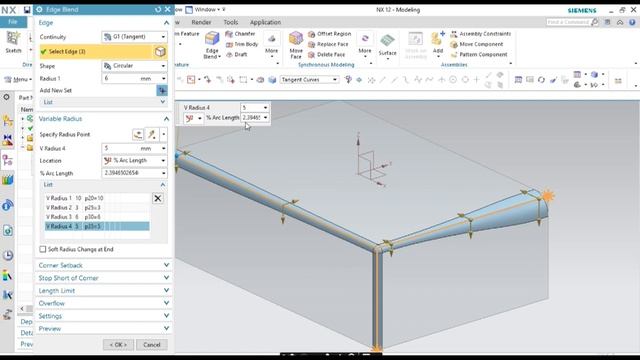
Task: Click the Add New Set icon
Action: pyautogui.click(x=162, y=90)
